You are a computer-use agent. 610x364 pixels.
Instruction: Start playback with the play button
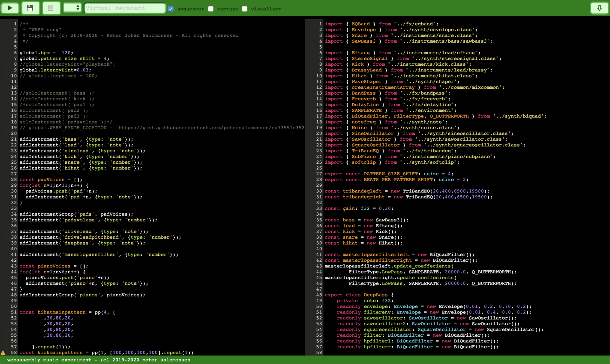(x=10, y=8)
